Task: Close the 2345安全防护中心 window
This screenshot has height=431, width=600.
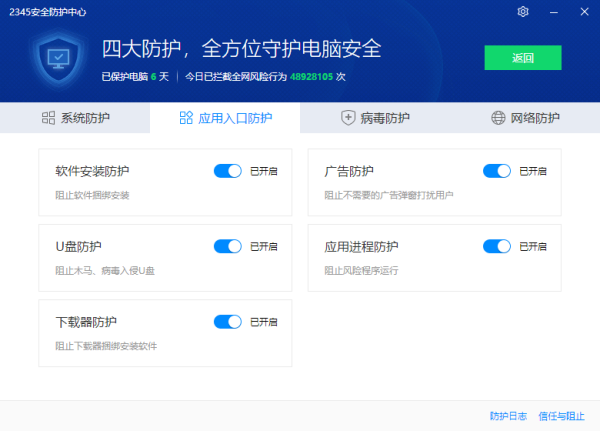Action: coord(584,12)
